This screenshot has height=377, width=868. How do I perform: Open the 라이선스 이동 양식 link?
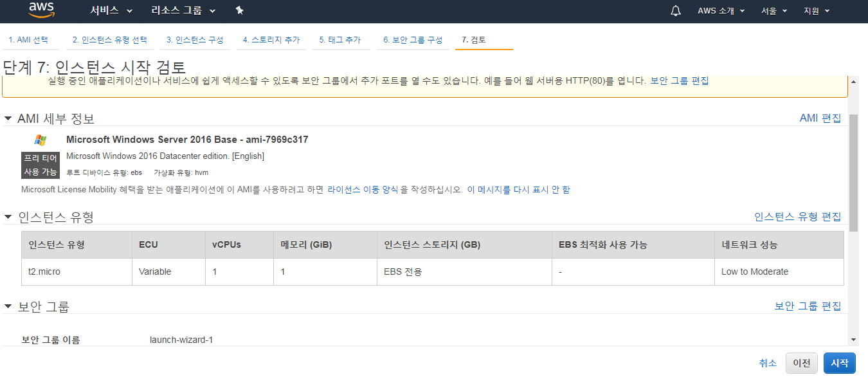tap(363, 190)
